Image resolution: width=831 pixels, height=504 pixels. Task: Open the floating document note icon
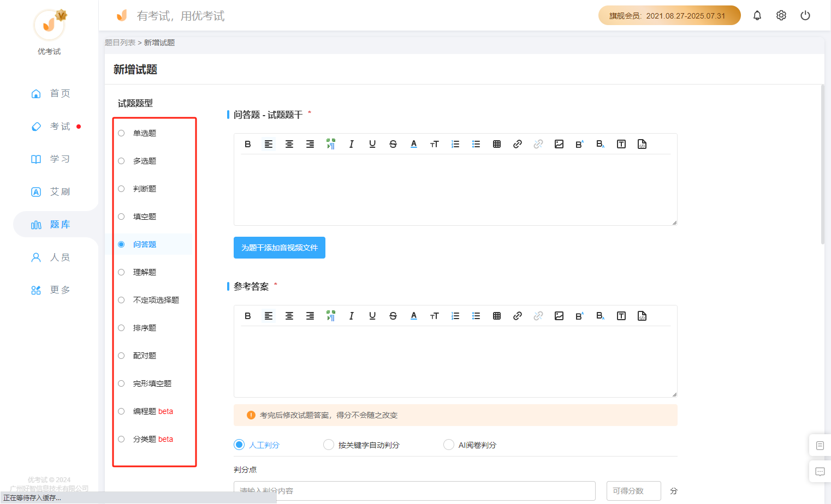click(x=820, y=446)
